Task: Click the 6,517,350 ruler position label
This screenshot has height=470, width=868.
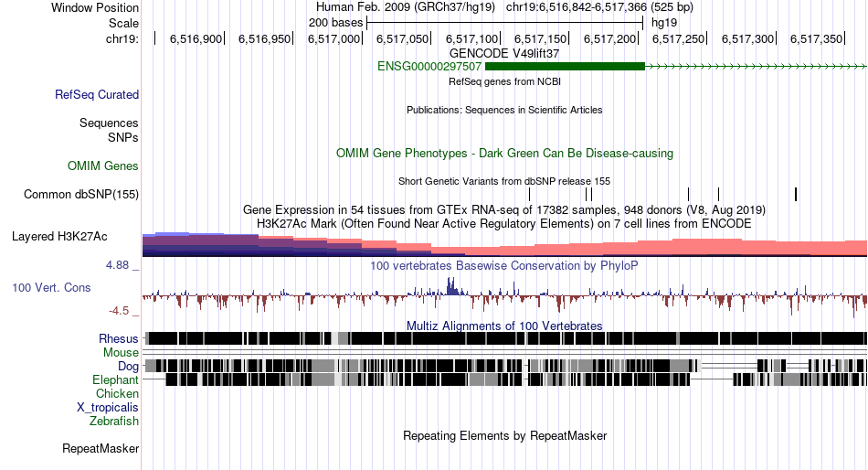Action: (816, 38)
